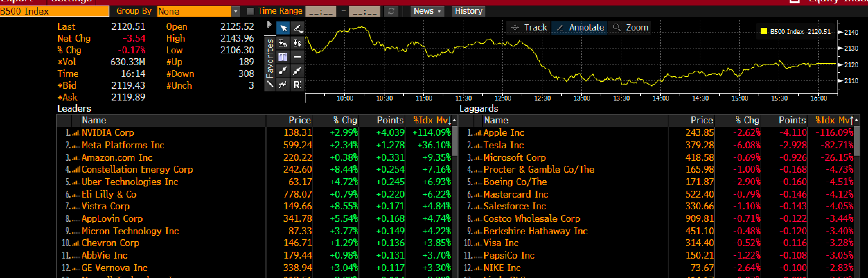Click the chart icon beside Apple Inc
The height and width of the screenshot is (278, 868).
pyautogui.click(x=478, y=133)
